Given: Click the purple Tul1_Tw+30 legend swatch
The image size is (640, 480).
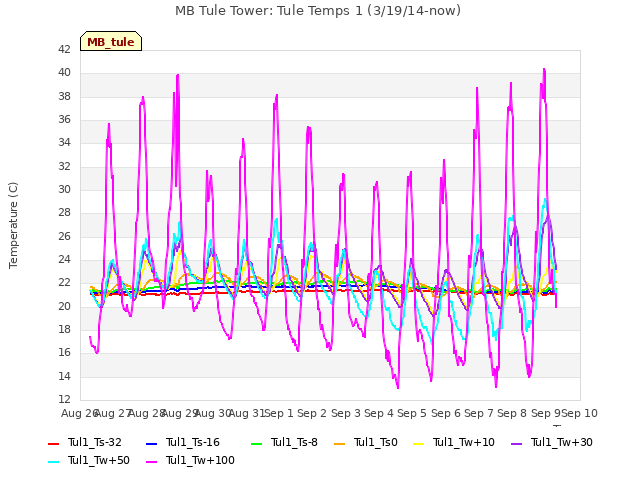Looking at the screenshot, I should pos(517,443).
